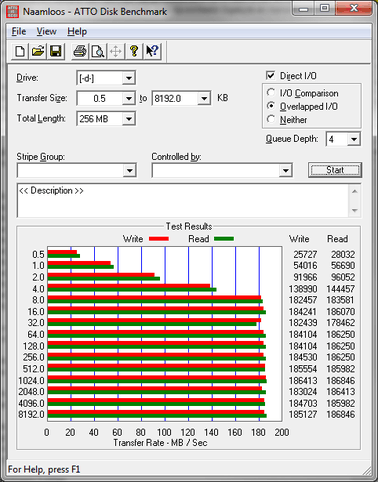Click write value 184530
The image size is (378, 482).
[x=303, y=357]
